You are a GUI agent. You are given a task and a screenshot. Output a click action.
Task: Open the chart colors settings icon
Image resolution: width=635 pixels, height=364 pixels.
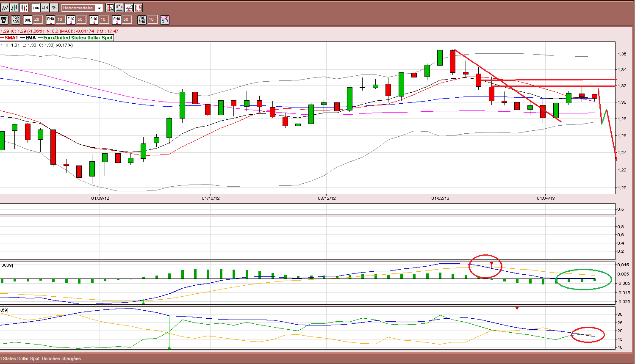point(119,8)
